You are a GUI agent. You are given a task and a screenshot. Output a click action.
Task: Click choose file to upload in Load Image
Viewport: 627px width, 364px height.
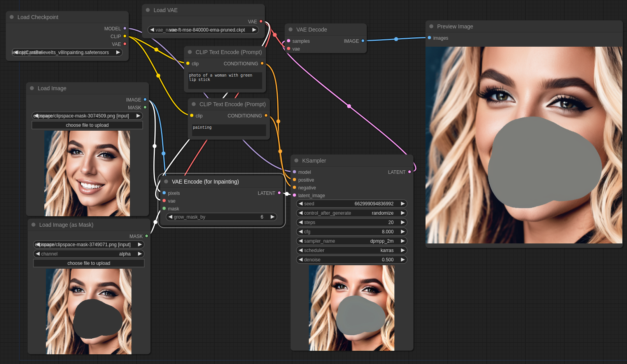tap(87, 125)
